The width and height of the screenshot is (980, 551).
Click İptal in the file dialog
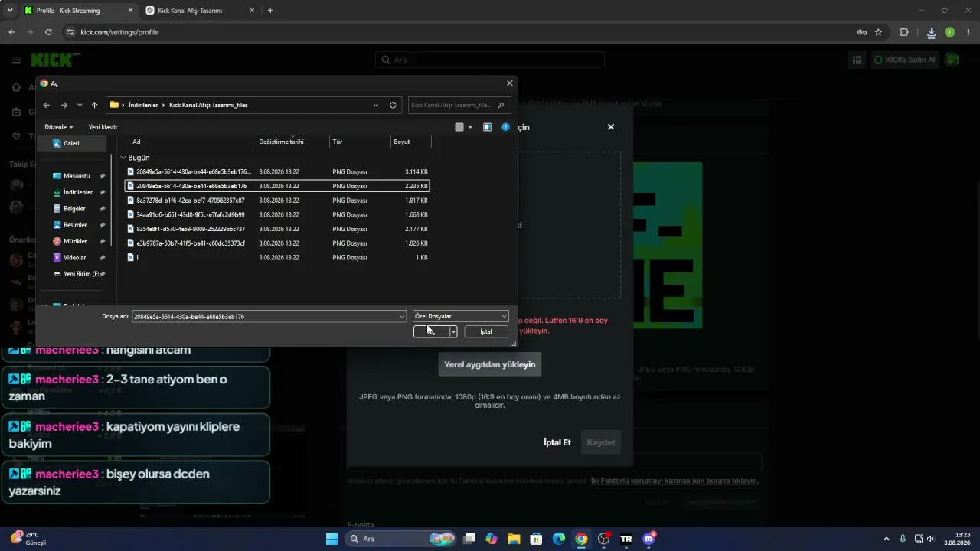click(x=486, y=331)
